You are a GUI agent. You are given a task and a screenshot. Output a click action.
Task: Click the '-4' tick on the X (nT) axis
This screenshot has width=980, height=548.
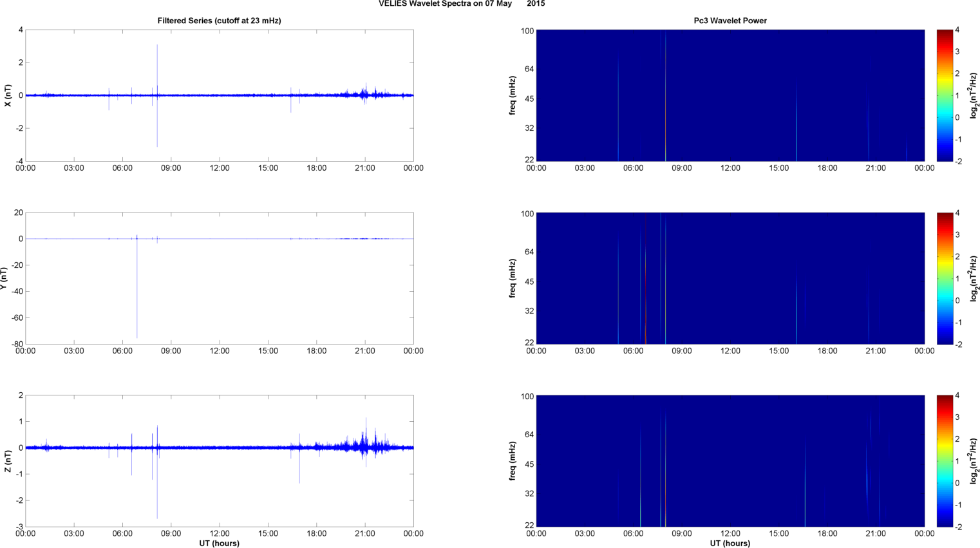(20, 161)
